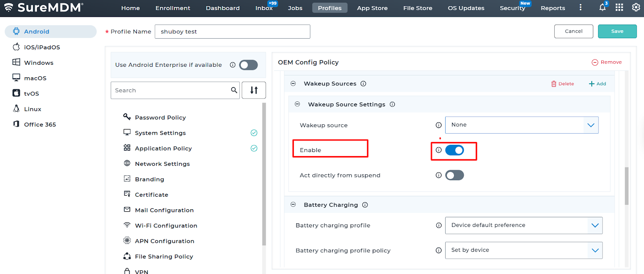Open the App Store menu item
This screenshot has height=274, width=644.
click(x=372, y=8)
